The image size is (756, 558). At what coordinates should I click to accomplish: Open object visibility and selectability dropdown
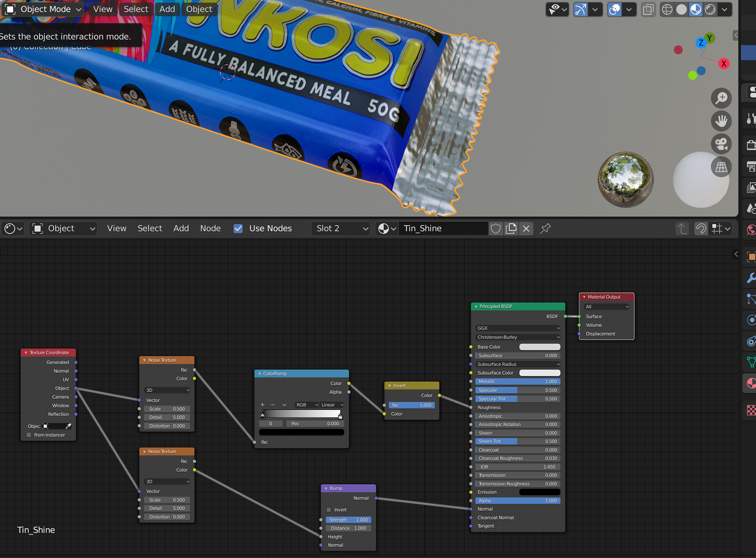[x=558, y=9]
